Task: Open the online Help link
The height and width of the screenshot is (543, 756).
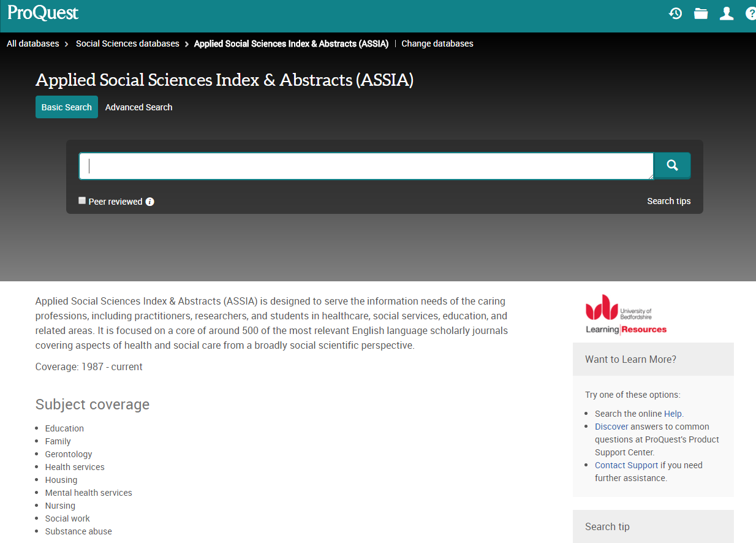Action: click(673, 414)
